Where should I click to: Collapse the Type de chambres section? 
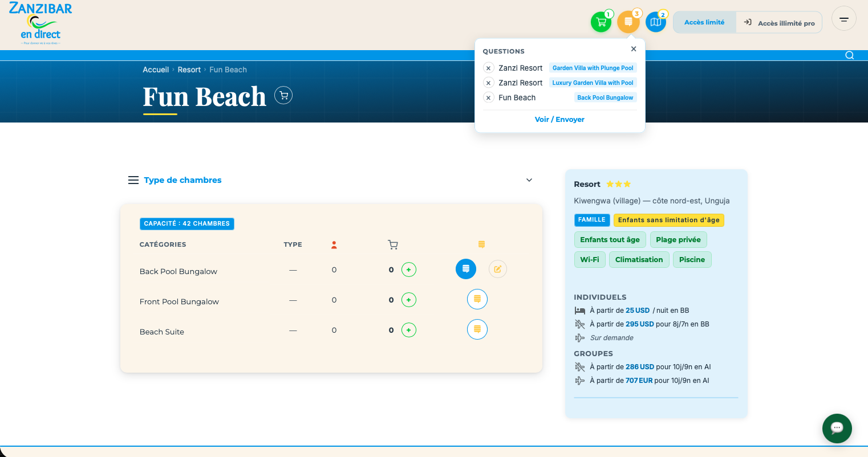(529, 180)
